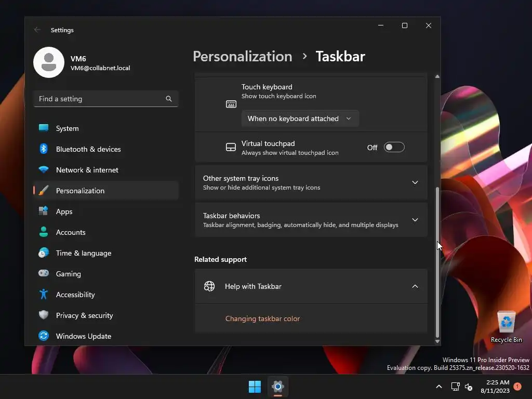Click the touch keyboard icon
The width and height of the screenshot is (532, 399).
click(x=231, y=104)
